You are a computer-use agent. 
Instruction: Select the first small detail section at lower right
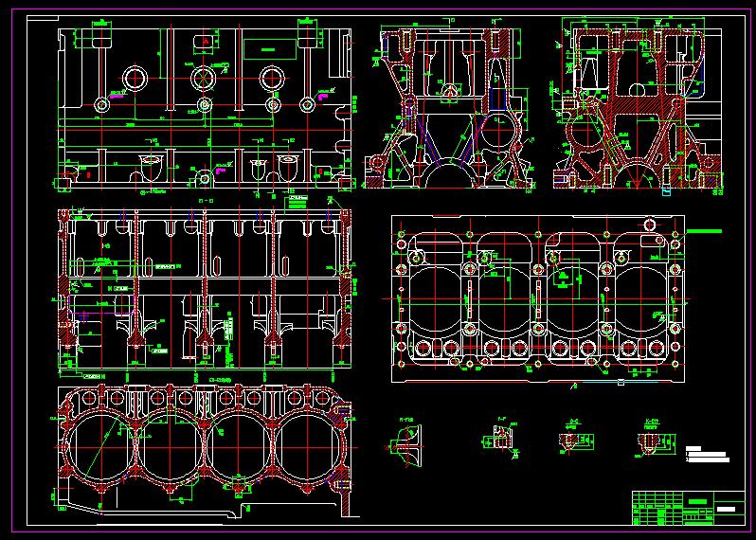pos(405,443)
